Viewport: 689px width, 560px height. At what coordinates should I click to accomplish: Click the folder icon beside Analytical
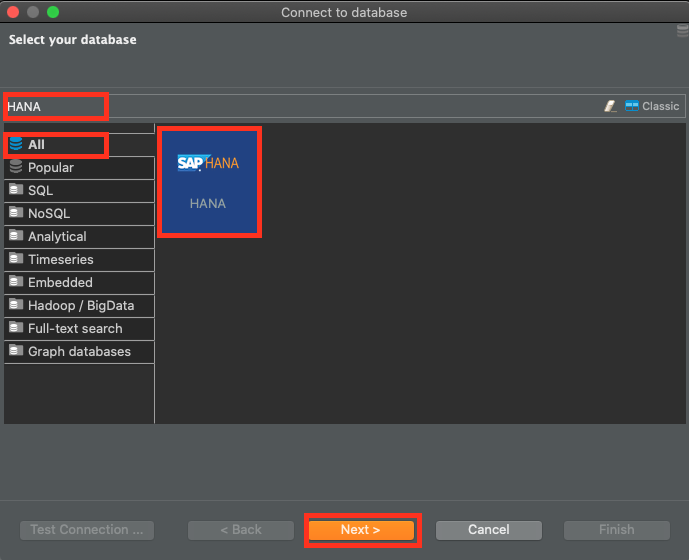[16, 235]
